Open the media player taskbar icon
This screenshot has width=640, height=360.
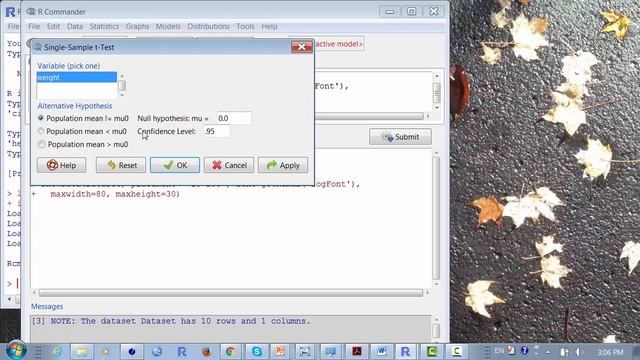pos(106,351)
